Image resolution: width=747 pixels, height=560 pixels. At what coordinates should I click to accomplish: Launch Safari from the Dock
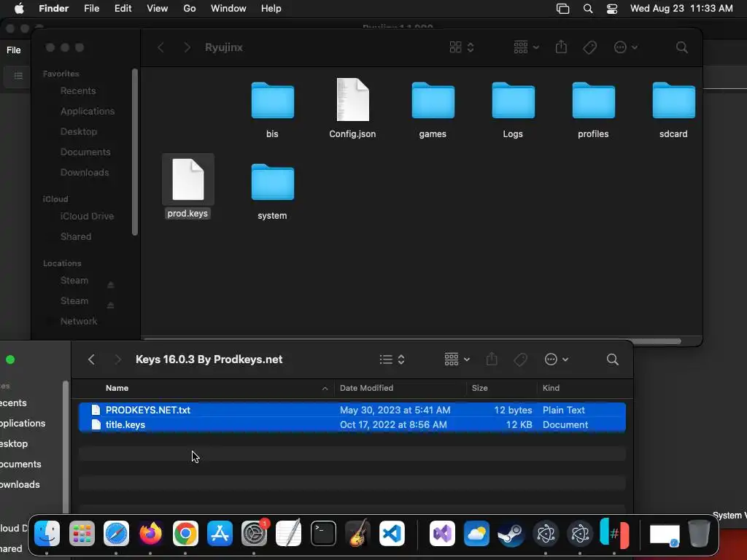(116, 533)
